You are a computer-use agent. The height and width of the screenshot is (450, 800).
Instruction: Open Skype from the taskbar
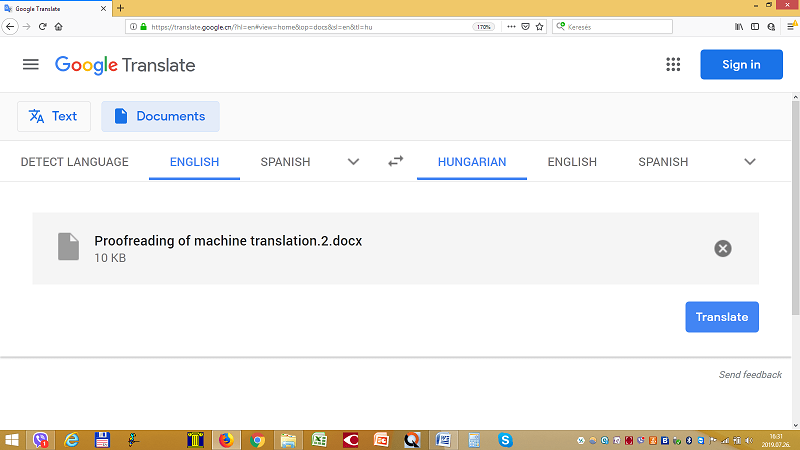[x=505, y=440]
